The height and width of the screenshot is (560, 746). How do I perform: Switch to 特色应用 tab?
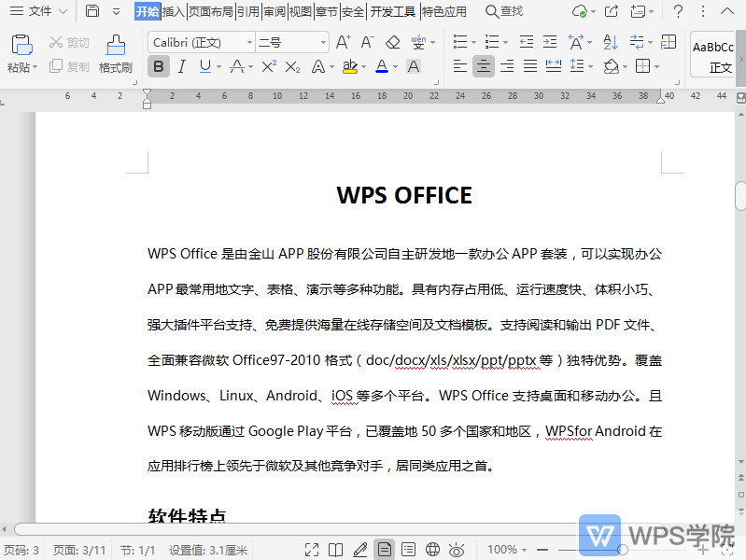(x=443, y=11)
